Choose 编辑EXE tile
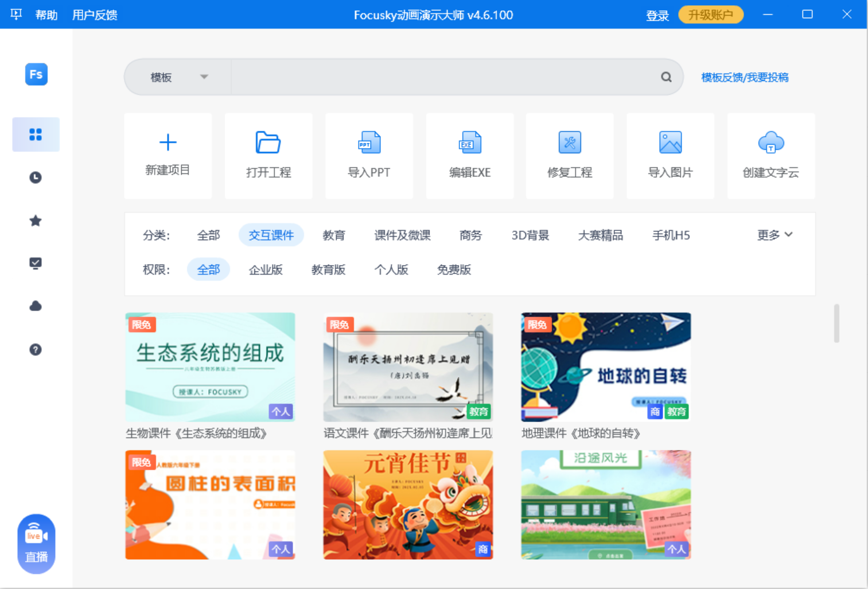The image size is (868, 589). [470, 156]
